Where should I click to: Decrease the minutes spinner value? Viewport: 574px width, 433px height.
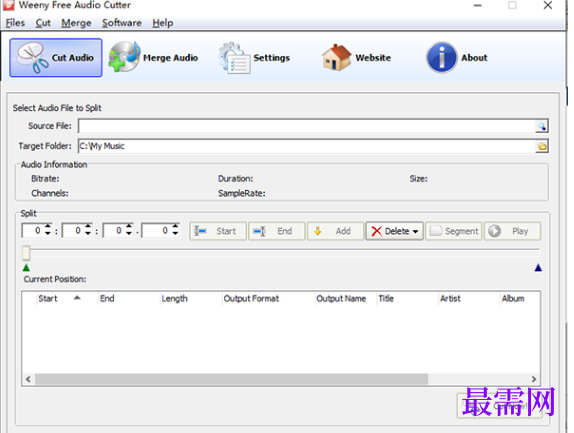point(88,234)
